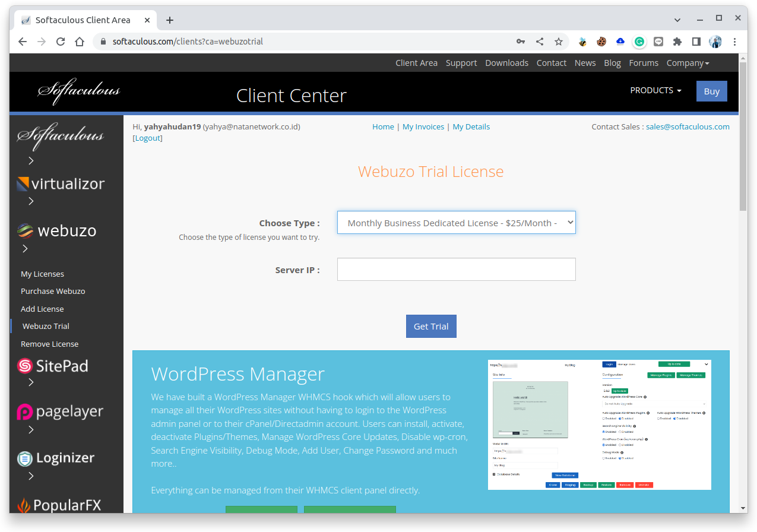The width and height of the screenshot is (757, 532).
Task: Open Purchase Webuzo in sidebar
Action: coord(53,291)
